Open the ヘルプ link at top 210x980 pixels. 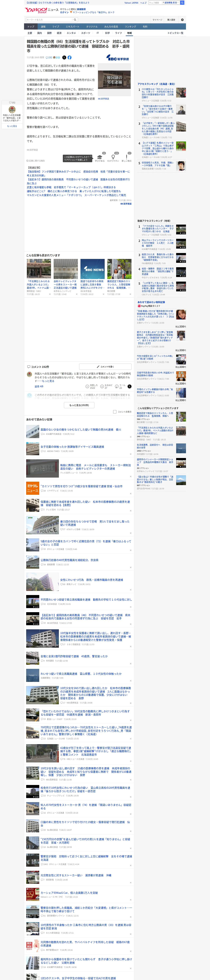coord(143,3)
